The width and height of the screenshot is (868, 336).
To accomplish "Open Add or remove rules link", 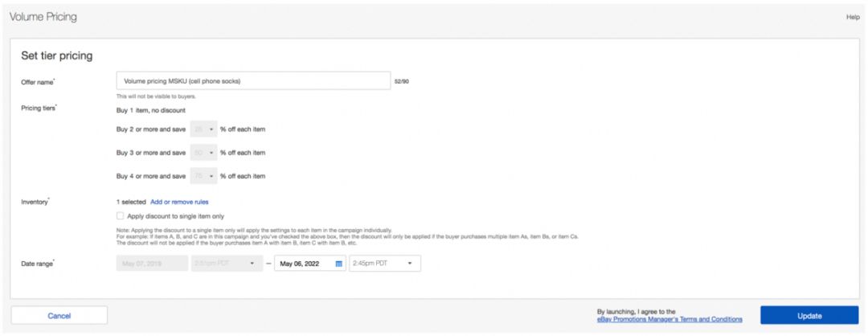I will click(179, 202).
